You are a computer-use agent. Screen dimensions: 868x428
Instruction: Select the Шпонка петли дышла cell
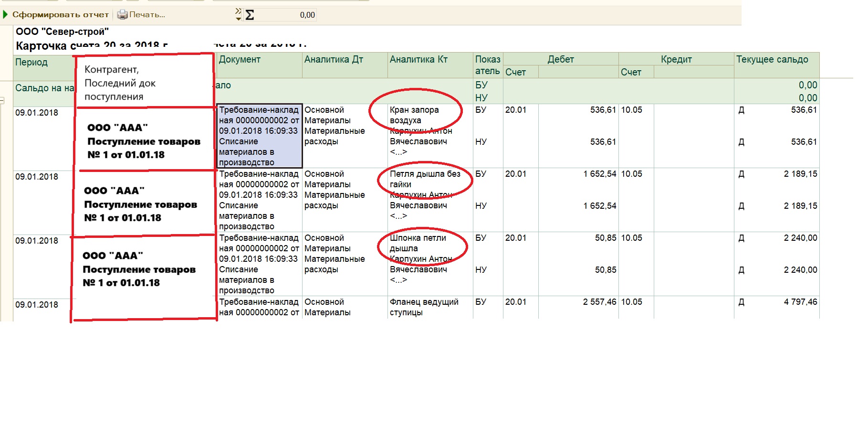418,243
